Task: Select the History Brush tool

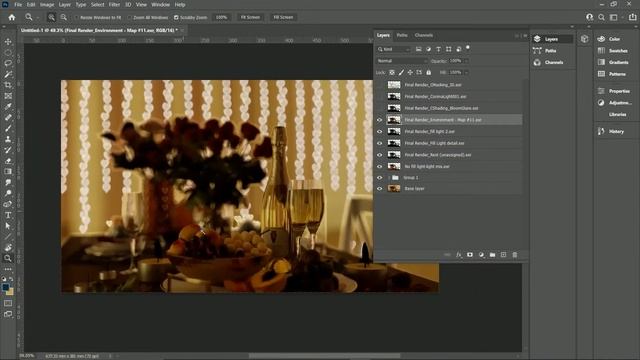Action: coord(8,150)
